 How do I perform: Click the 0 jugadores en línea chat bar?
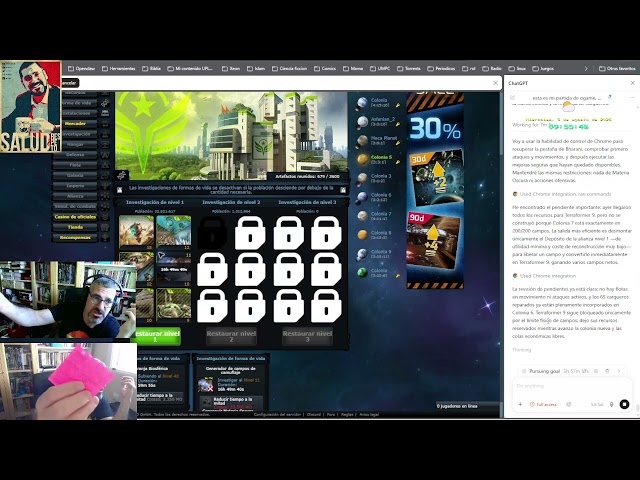coord(468,406)
